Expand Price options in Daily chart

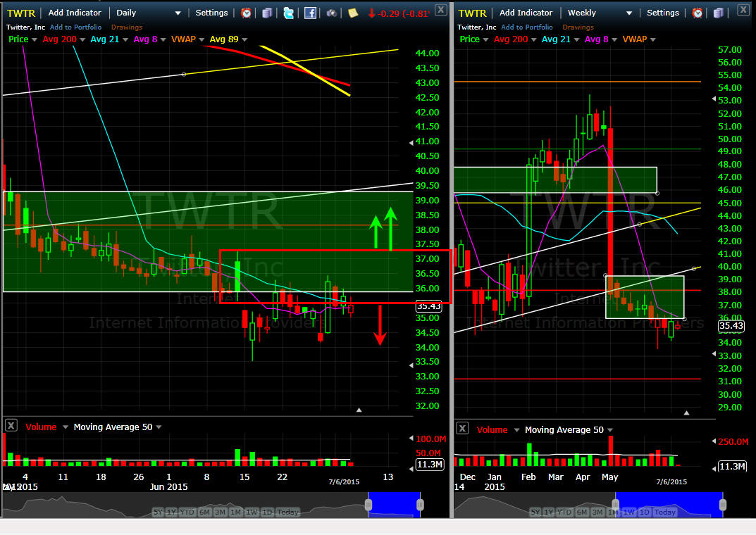pos(35,40)
